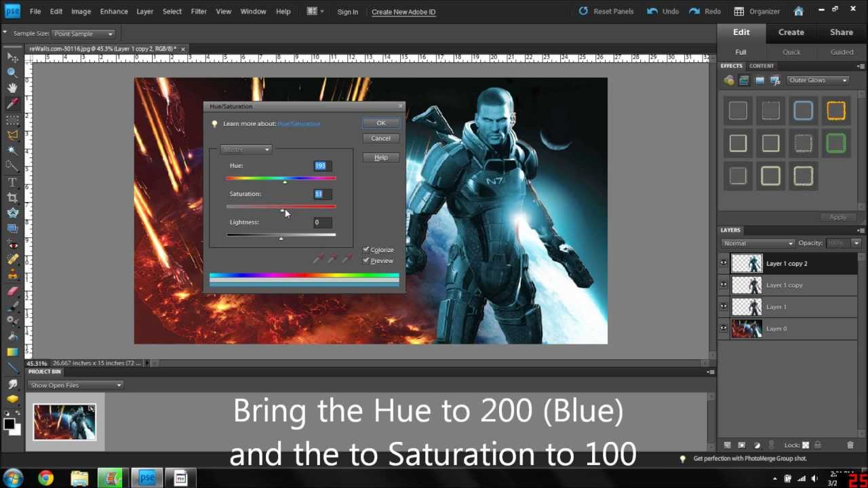Select the Zoom magnifier tool
Viewport: 868px width, 488px height.
[x=12, y=73]
